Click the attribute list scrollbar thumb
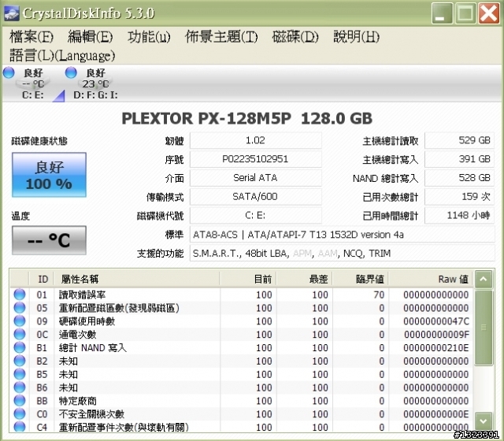The image size is (504, 441). click(484, 328)
